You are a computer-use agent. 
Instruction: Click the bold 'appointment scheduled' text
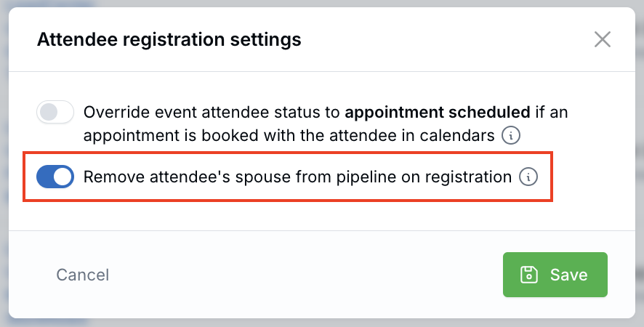point(436,113)
